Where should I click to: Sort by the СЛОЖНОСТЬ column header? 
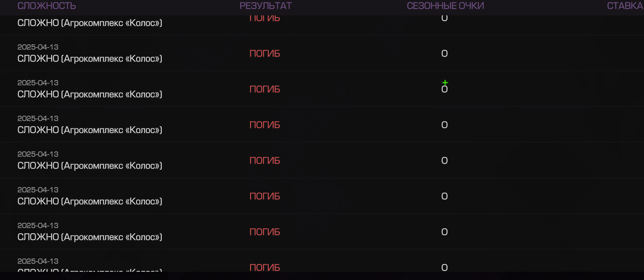pos(47,5)
